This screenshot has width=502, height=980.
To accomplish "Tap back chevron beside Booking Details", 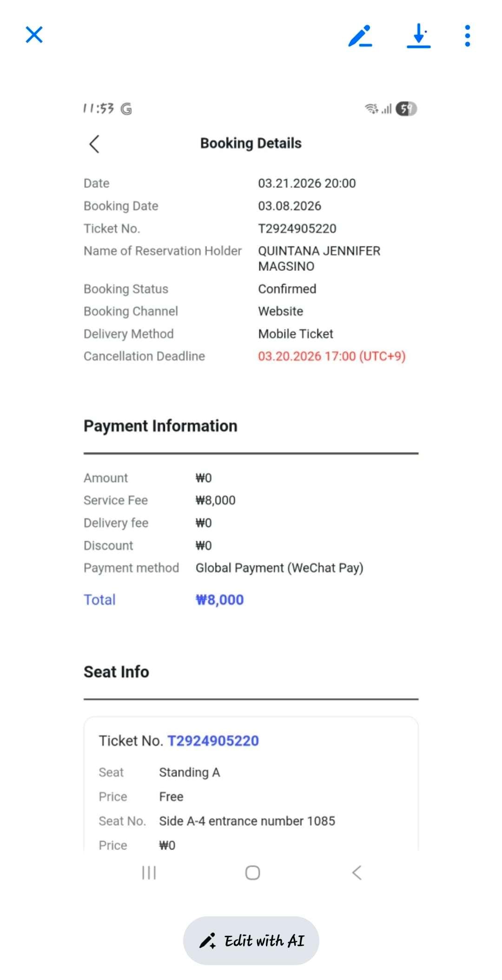I will coord(94,144).
